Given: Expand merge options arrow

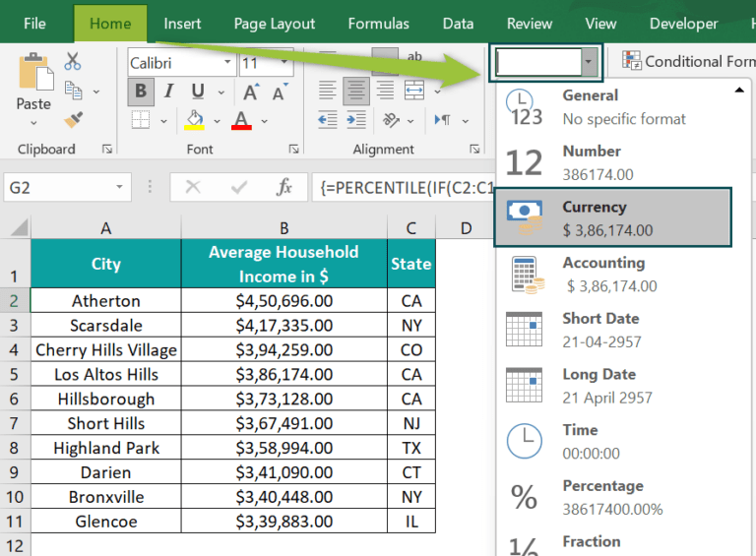Looking at the screenshot, I should coord(437,92).
